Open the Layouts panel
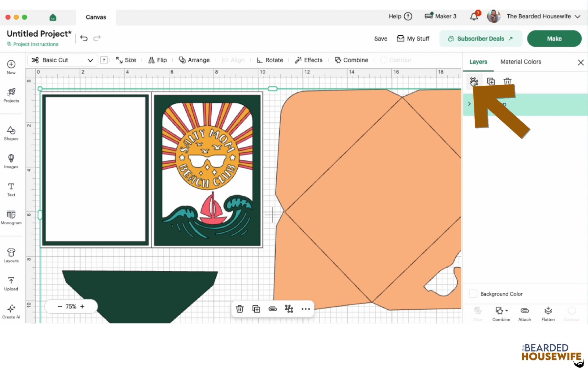588x374 pixels. pos(11,256)
